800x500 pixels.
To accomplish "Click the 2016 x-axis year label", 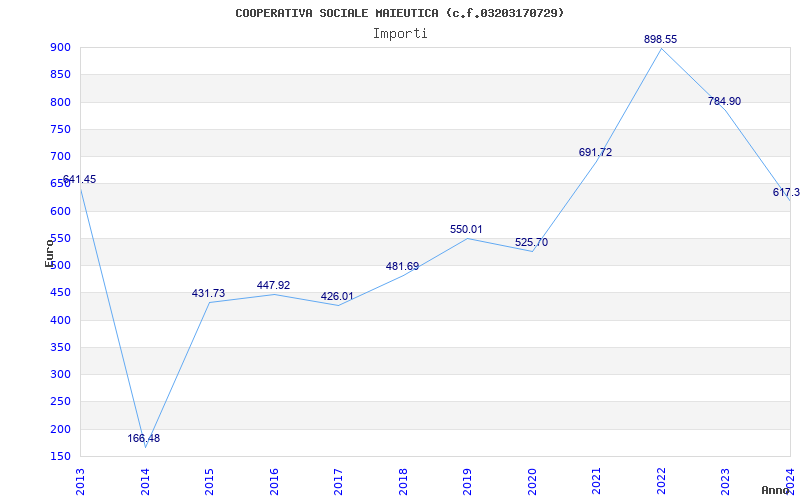I will click(274, 481).
